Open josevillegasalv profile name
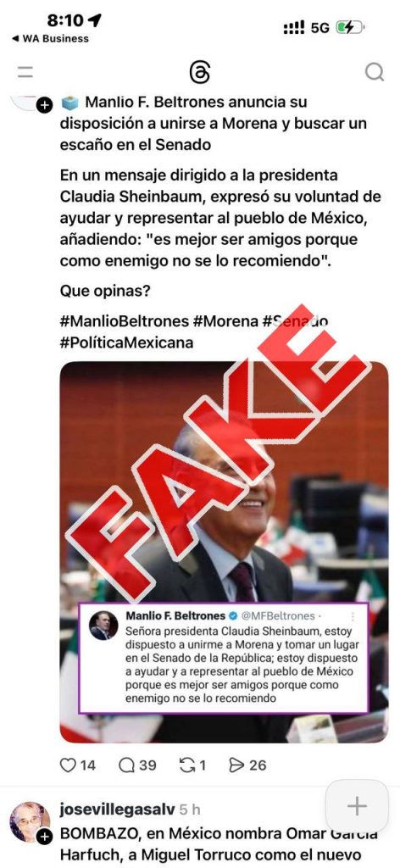Image resolution: width=400 pixels, height=868 pixels. (x=117, y=809)
